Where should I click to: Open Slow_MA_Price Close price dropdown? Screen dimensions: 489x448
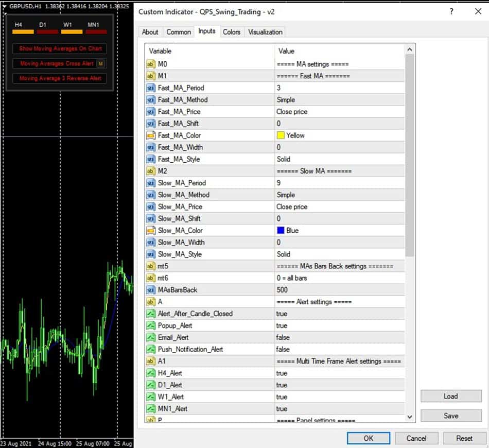[292, 207]
